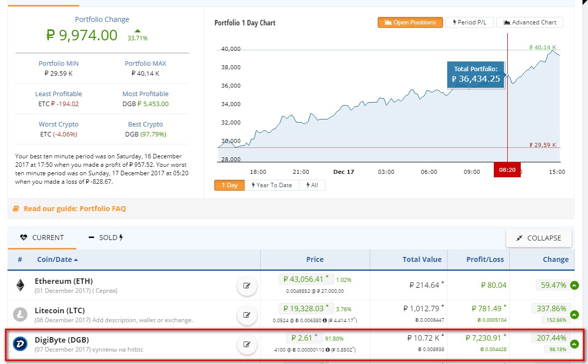Click the DigiByte (DGB) coin name
The height and width of the screenshot is (364, 588).
click(62, 340)
